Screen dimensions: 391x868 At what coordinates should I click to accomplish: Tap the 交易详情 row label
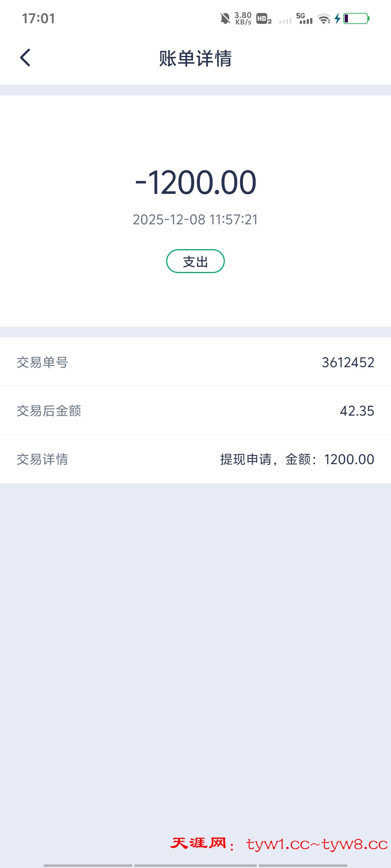[42, 459]
